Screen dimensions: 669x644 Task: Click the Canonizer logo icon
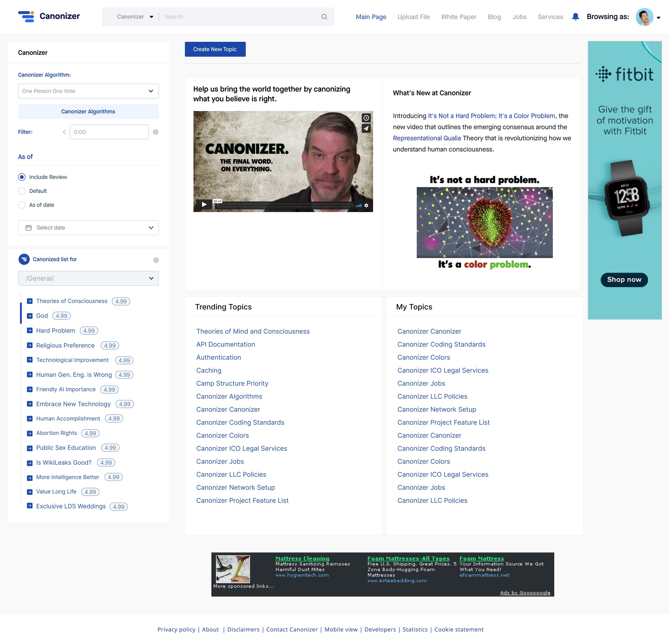(26, 16)
